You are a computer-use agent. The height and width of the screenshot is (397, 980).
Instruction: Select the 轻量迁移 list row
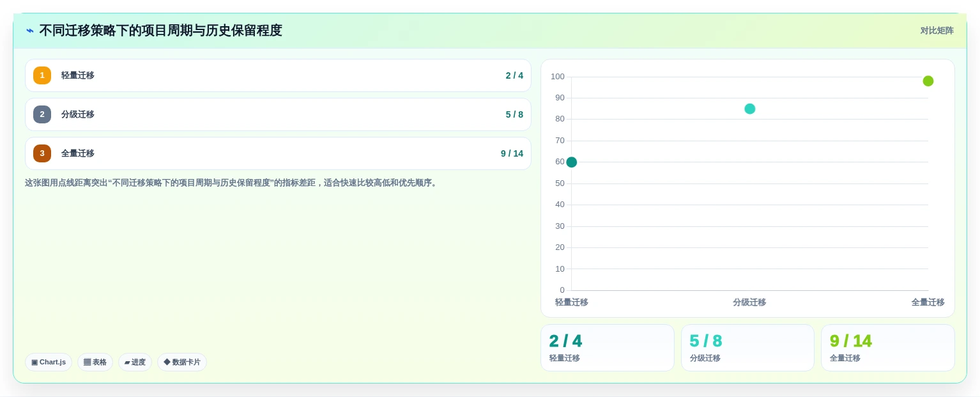click(278, 75)
